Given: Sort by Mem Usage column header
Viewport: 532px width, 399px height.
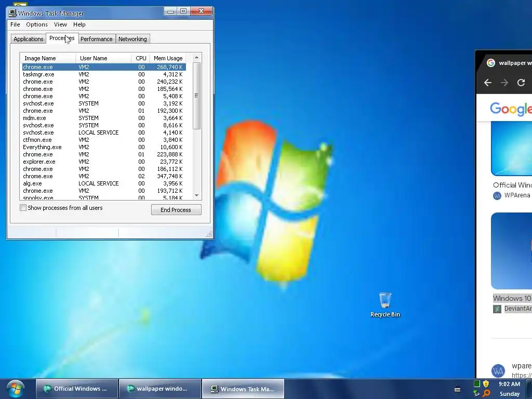Looking at the screenshot, I should pos(168,58).
